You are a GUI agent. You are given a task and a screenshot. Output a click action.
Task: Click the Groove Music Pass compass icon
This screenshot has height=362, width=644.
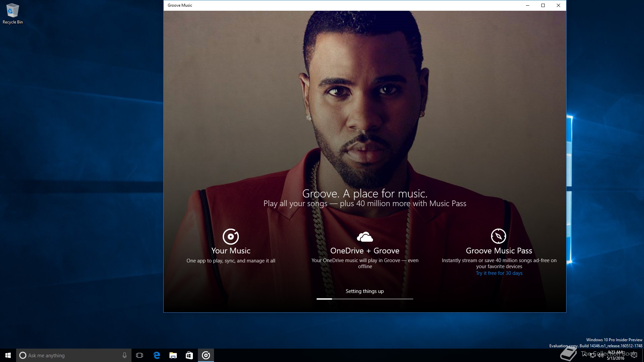click(x=498, y=236)
